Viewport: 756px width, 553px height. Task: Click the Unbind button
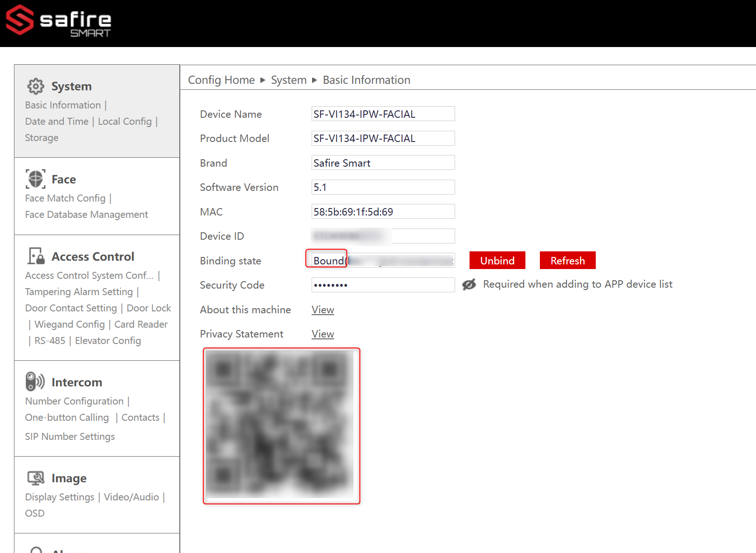coord(497,261)
